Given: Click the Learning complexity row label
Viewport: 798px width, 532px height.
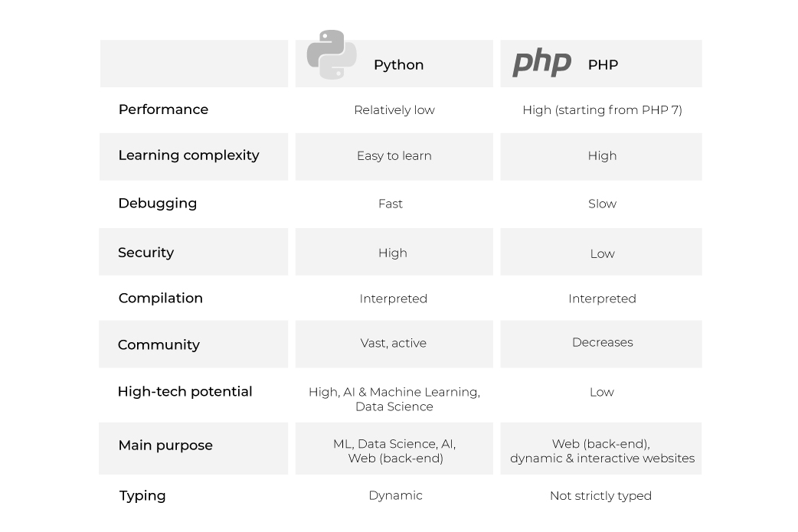Looking at the screenshot, I should 189,155.
